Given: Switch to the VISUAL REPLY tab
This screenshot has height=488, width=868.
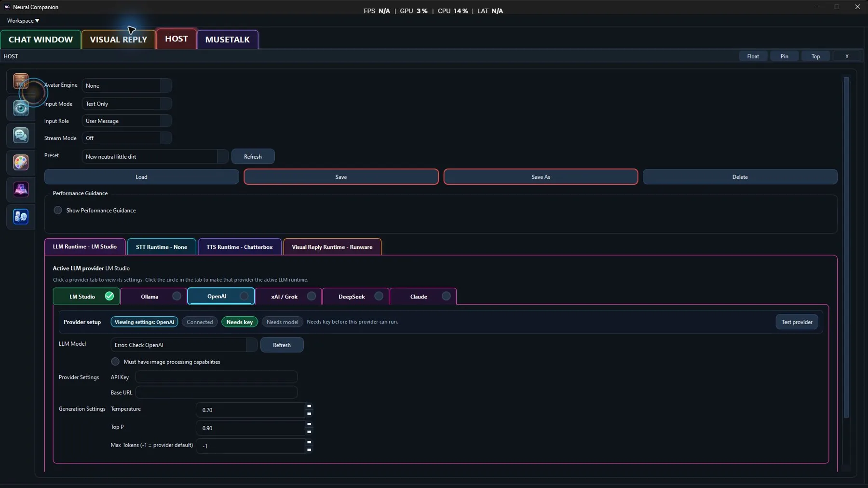Looking at the screenshot, I should 118,40.
